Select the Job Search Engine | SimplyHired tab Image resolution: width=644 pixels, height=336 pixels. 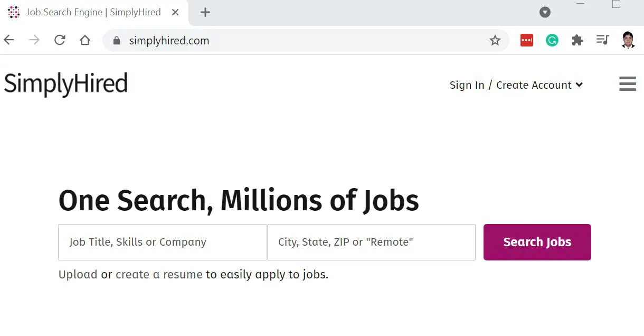93,12
